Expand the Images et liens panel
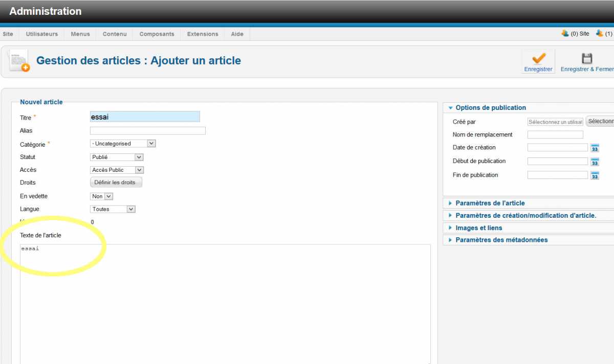The height and width of the screenshot is (364, 614). pyautogui.click(x=478, y=228)
